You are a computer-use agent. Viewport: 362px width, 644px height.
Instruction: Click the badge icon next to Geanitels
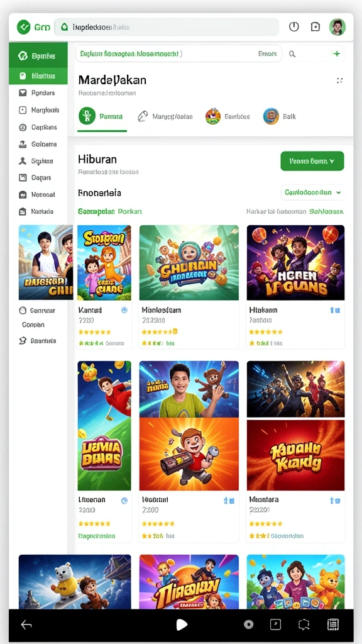23,340
